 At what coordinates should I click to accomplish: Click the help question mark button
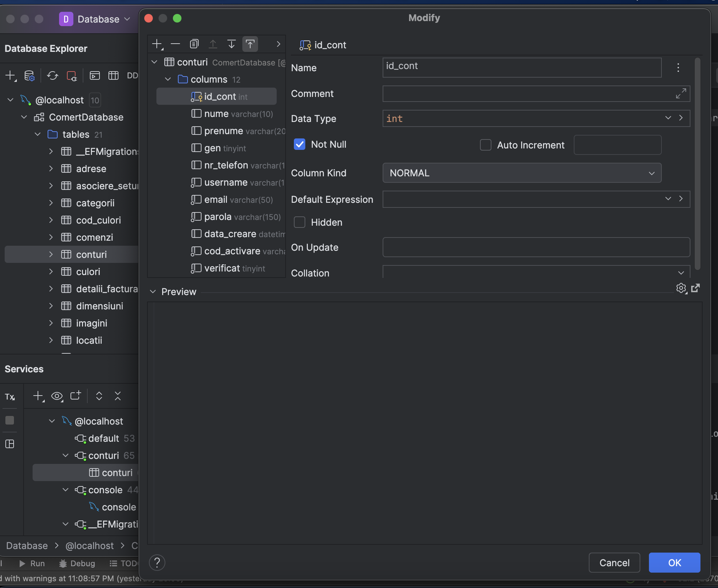[x=157, y=563]
